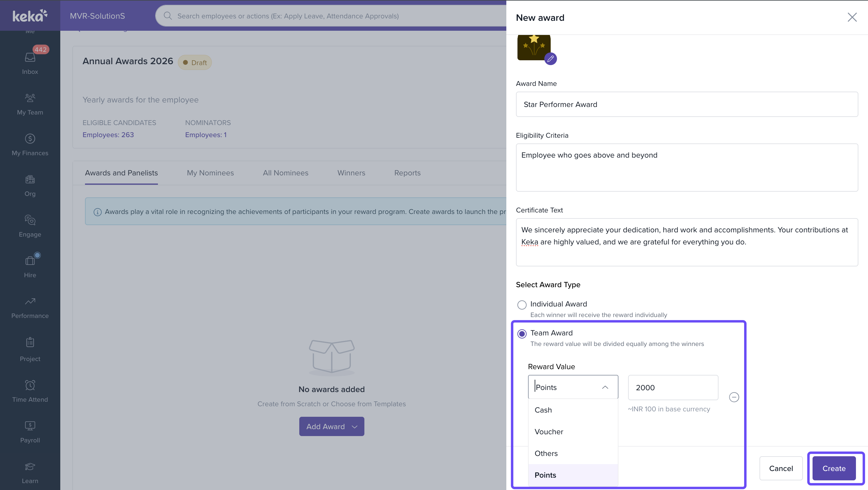868x490 pixels.
Task: Open Time Attend from sidebar
Action: click(30, 390)
